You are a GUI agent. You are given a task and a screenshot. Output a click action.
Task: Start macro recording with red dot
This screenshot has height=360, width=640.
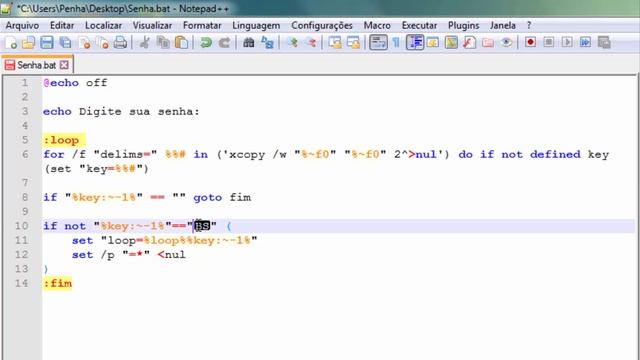(530, 42)
